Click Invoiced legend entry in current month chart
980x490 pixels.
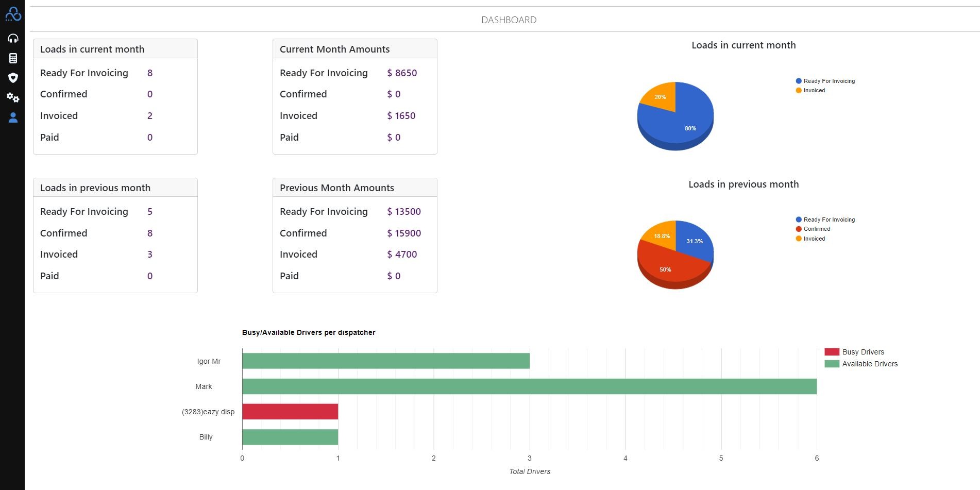pyautogui.click(x=810, y=90)
